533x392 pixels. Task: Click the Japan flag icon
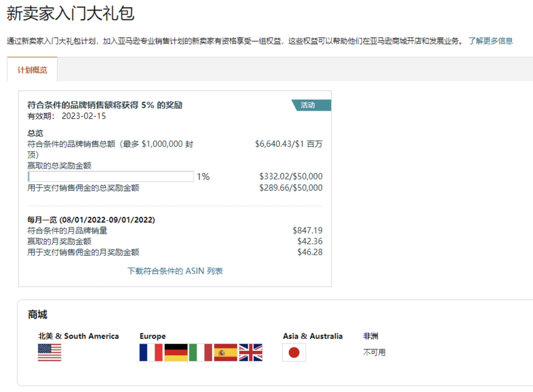[x=294, y=353]
